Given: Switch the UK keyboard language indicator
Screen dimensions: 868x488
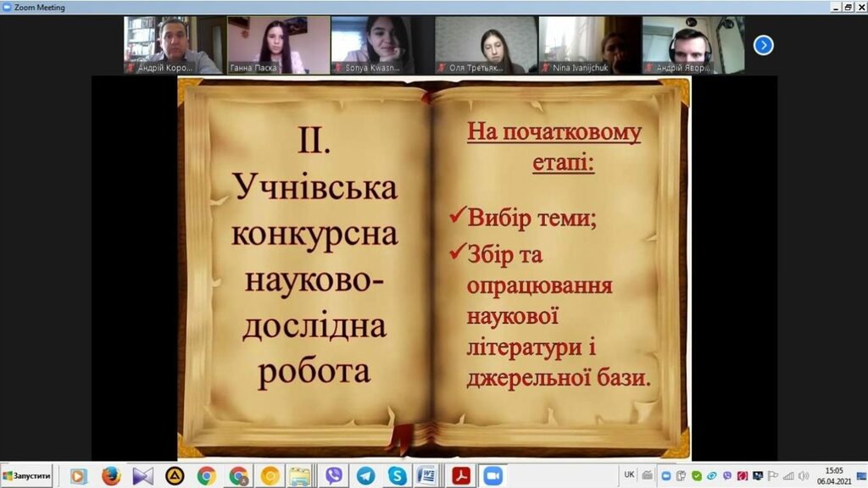Looking at the screenshot, I should [x=629, y=474].
